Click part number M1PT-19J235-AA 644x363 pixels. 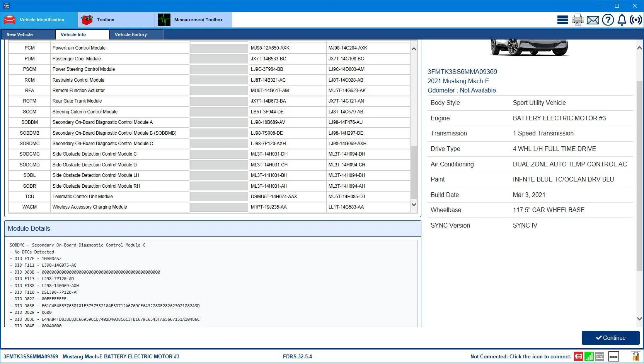(x=269, y=207)
